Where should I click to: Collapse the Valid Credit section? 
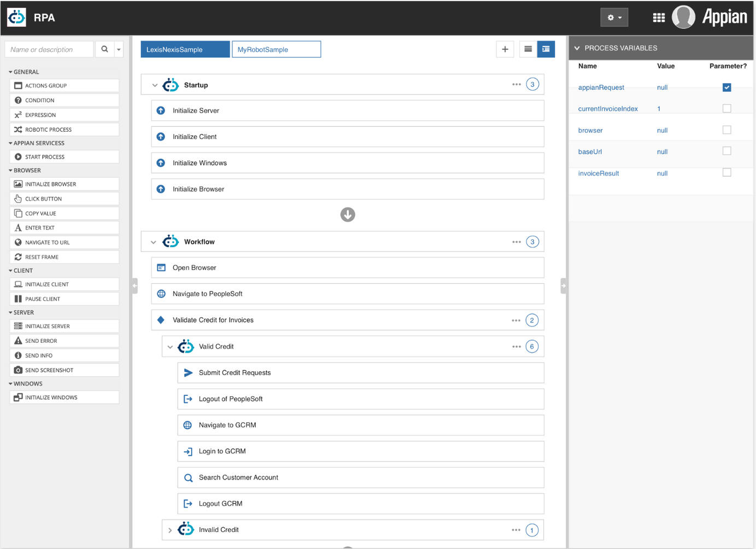coord(170,347)
